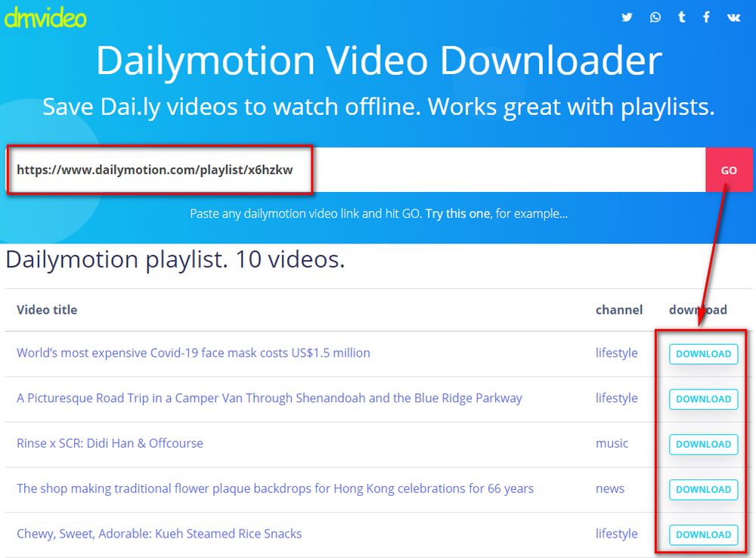
Task: Click the playlist URL input field
Action: click(340, 169)
